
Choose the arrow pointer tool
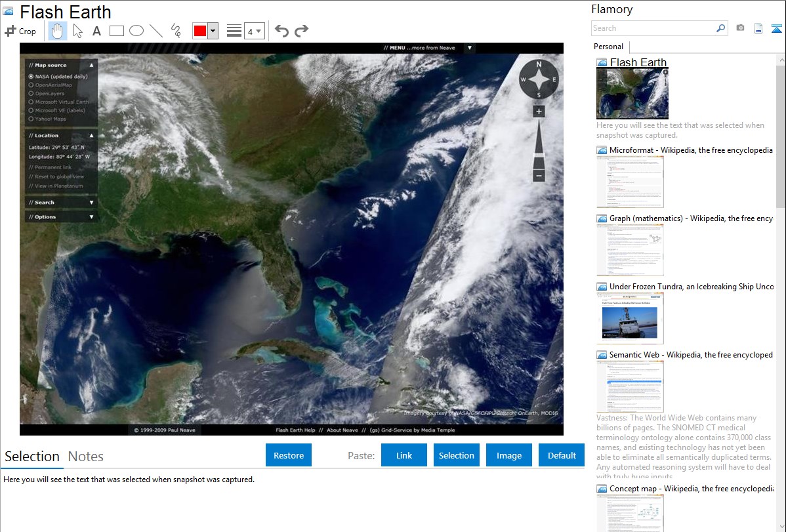coord(77,31)
